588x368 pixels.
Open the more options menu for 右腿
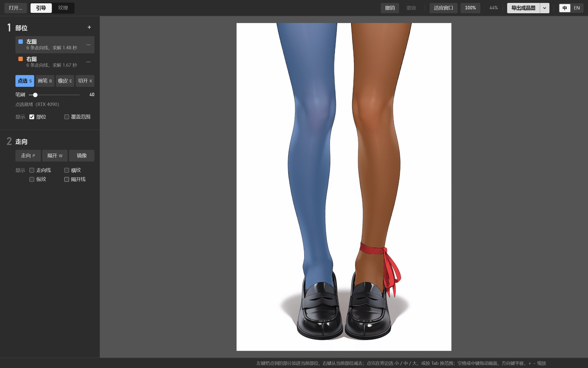coord(88,62)
